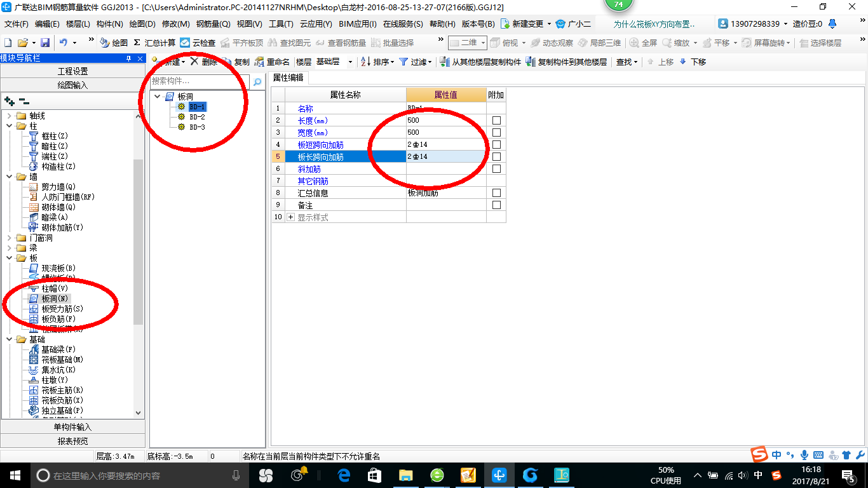The width and height of the screenshot is (868, 488).
Task: Switch to 绘图 drawing mode
Action: [x=114, y=43]
